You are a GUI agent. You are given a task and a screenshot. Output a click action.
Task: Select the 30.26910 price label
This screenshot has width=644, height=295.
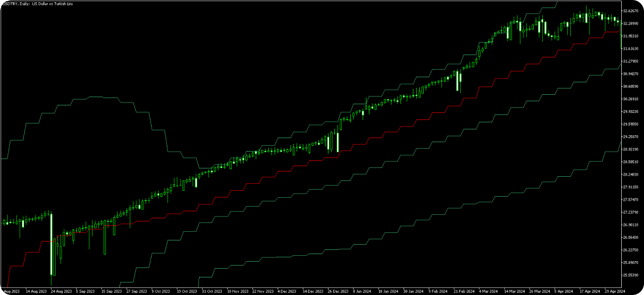tap(632, 99)
